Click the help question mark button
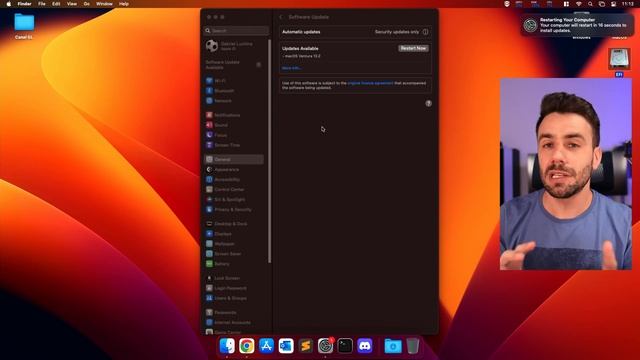 tap(428, 103)
